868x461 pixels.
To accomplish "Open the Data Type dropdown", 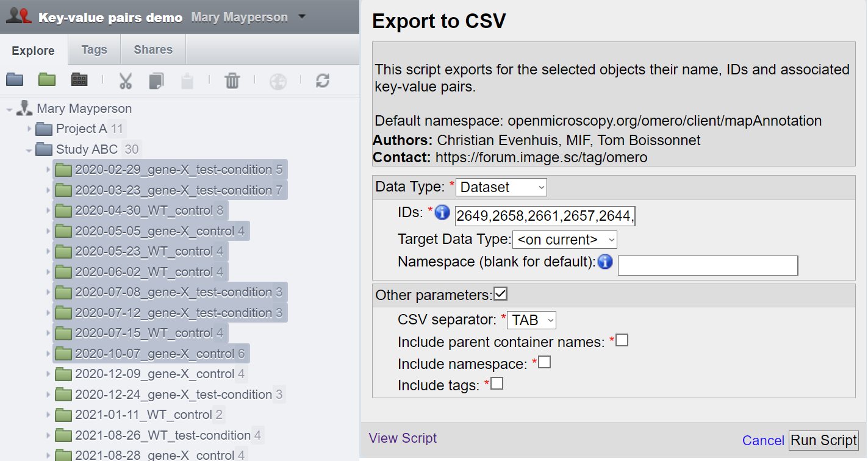I will 501,187.
